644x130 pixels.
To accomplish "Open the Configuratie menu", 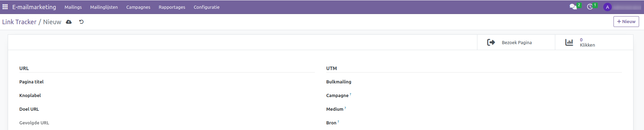I will 207,7.
